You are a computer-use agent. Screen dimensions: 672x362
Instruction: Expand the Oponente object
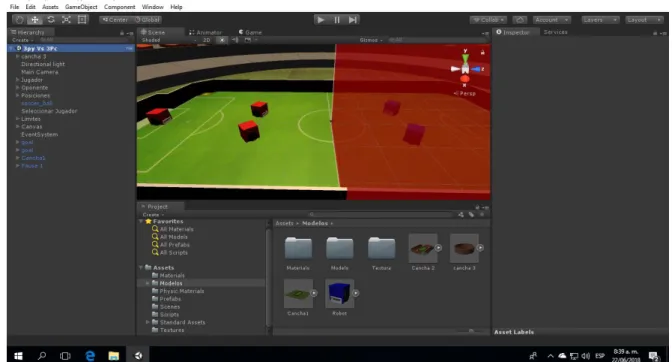[18, 87]
